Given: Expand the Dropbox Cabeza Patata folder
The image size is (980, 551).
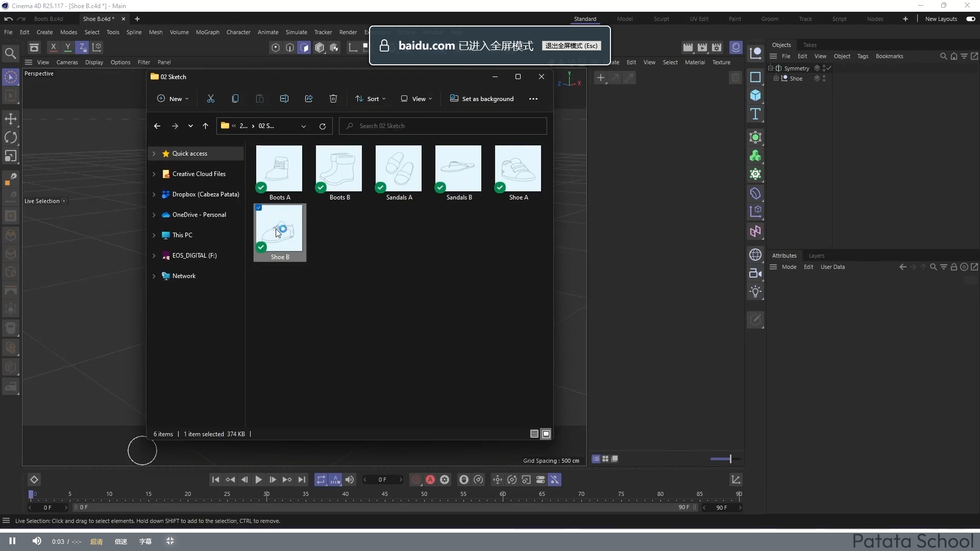Looking at the screenshot, I should [x=154, y=194].
